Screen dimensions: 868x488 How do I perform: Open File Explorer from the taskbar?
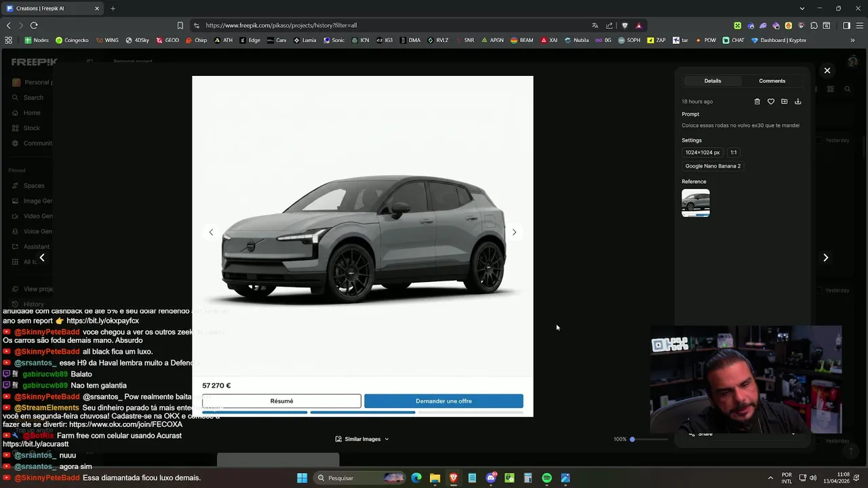435,478
